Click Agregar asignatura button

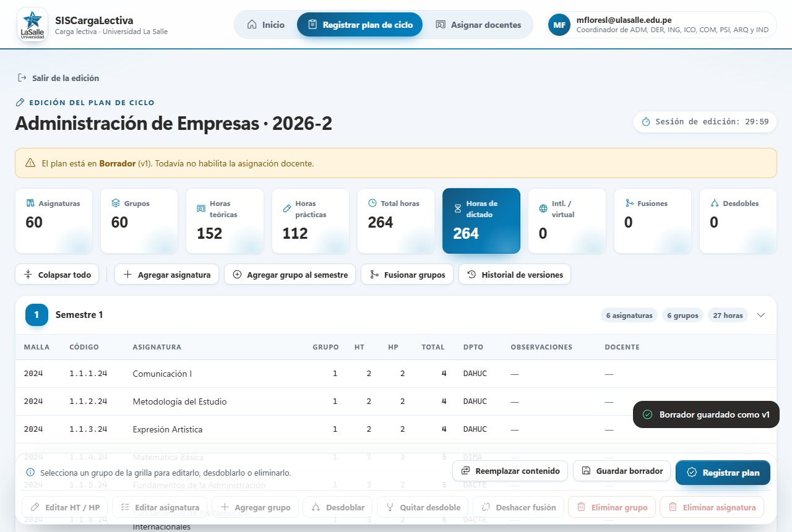167,275
